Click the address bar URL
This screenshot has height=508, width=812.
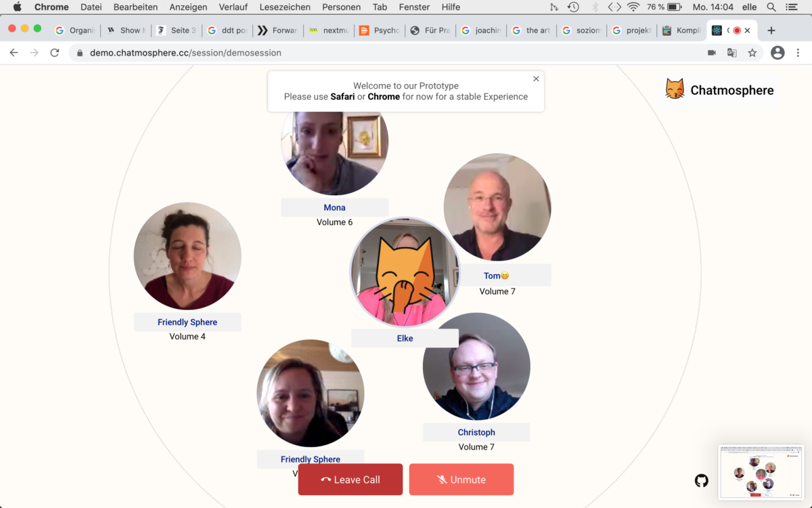pyautogui.click(x=185, y=53)
